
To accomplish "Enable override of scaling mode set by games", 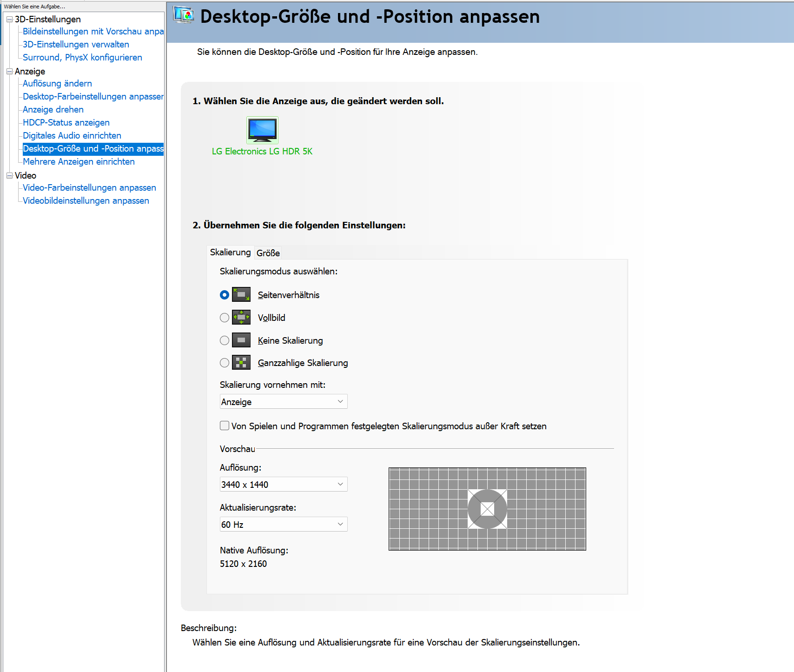I will 225,426.
